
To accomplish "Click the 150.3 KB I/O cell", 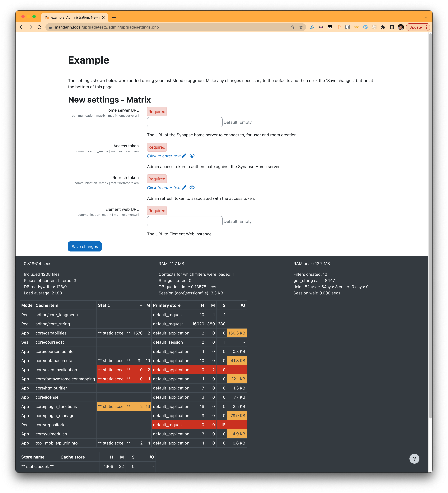I will (x=237, y=333).
